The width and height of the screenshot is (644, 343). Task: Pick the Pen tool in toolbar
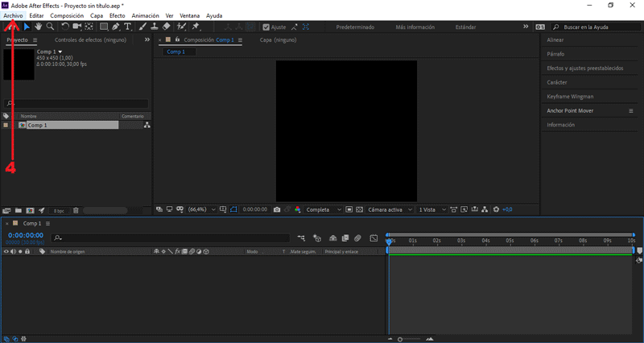pyautogui.click(x=116, y=27)
